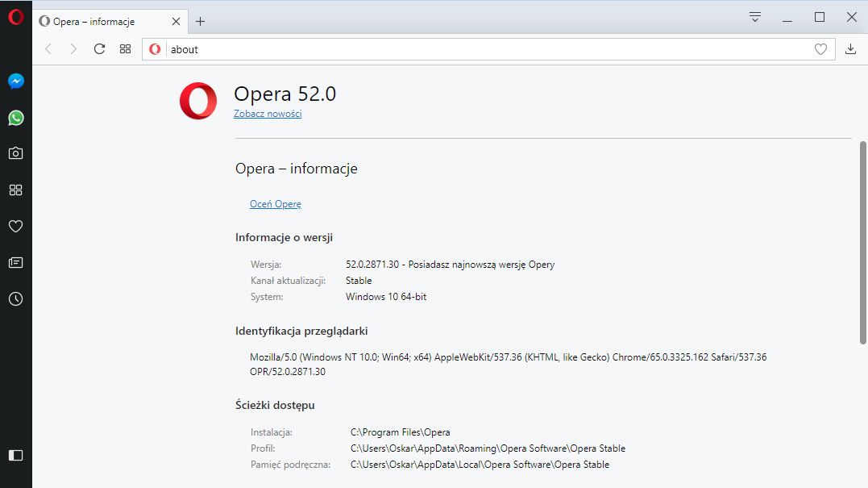Open Speed Dial from the sidebar
868x488 pixels.
click(15, 190)
